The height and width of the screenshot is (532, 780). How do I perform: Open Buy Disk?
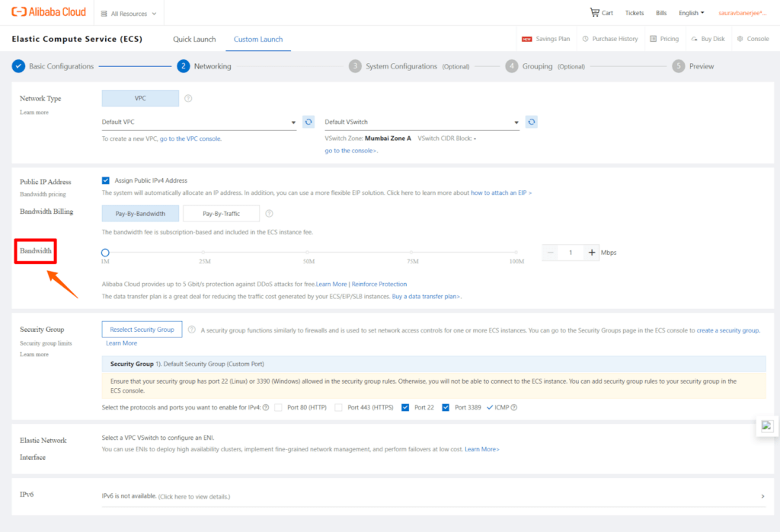click(709, 38)
